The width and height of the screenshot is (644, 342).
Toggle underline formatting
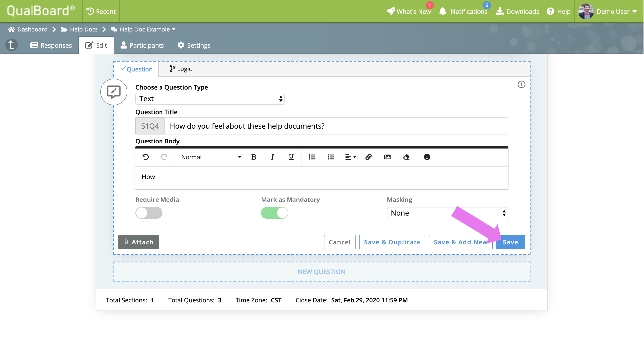[x=291, y=157]
